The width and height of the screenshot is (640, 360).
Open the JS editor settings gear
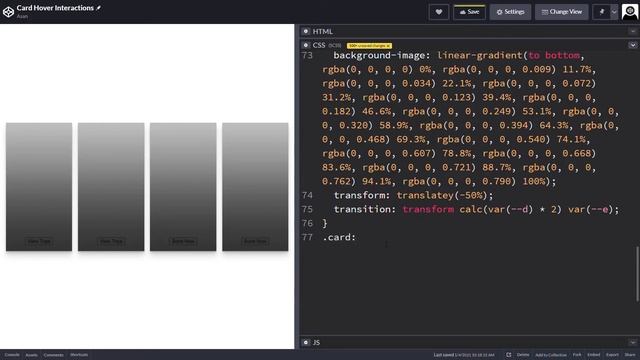point(306,342)
